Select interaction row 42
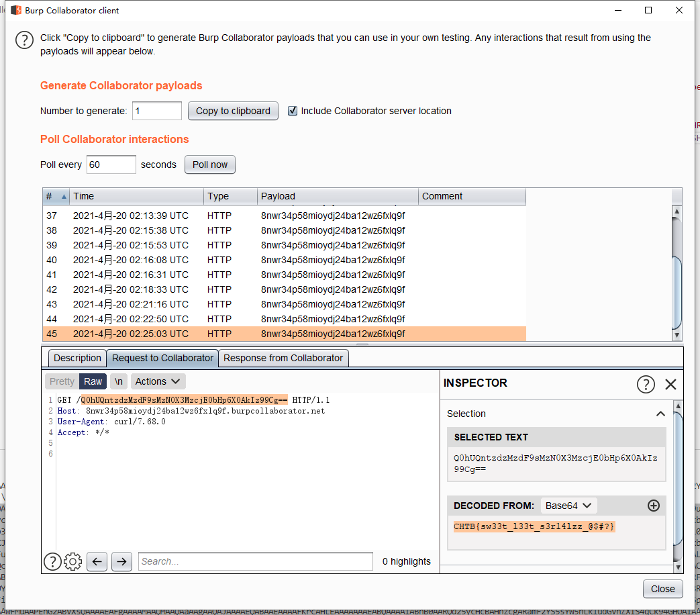This screenshot has height=615, width=700. point(285,289)
